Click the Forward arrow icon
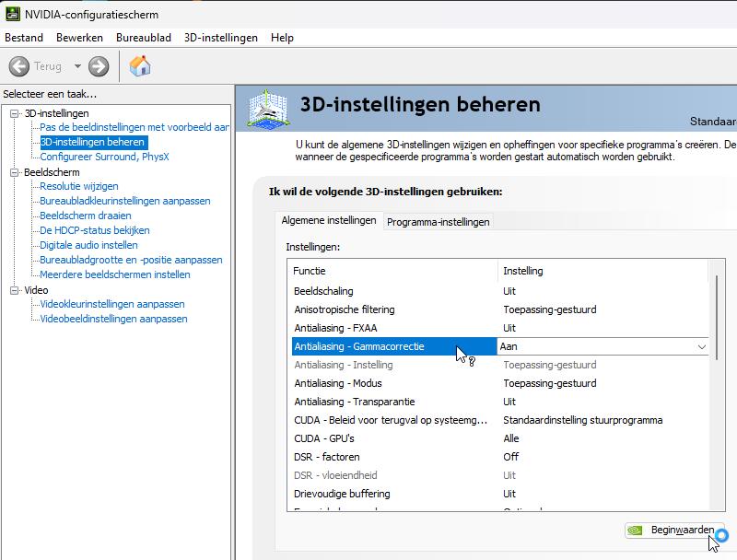This screenshot has width=737, height=560. tap(99, 66)
